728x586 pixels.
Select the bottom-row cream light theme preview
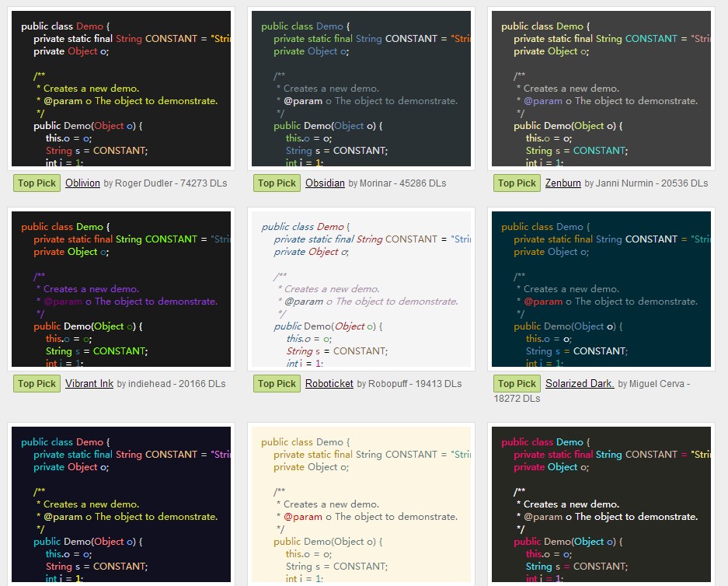tap(361, 504)
